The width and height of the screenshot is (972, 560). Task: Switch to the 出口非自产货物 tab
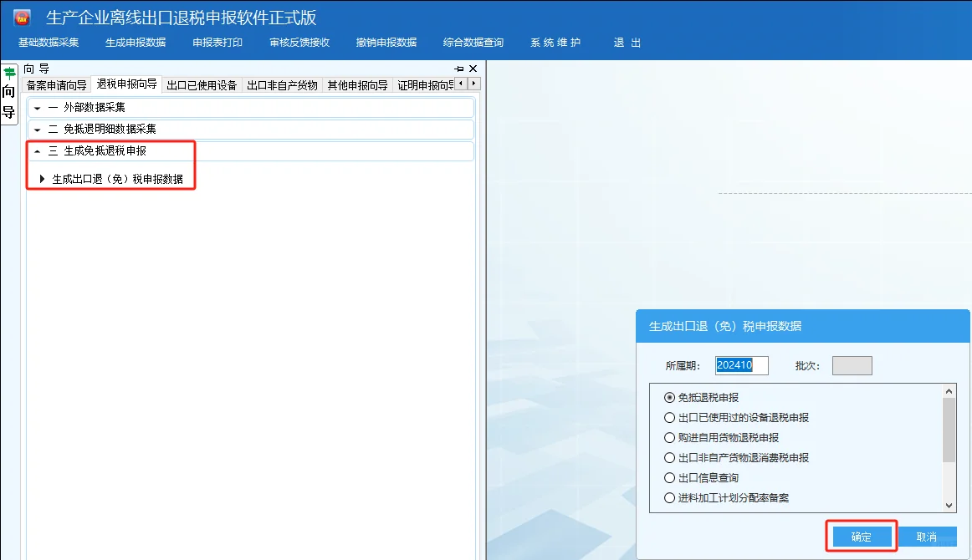(x=284, y=84)
